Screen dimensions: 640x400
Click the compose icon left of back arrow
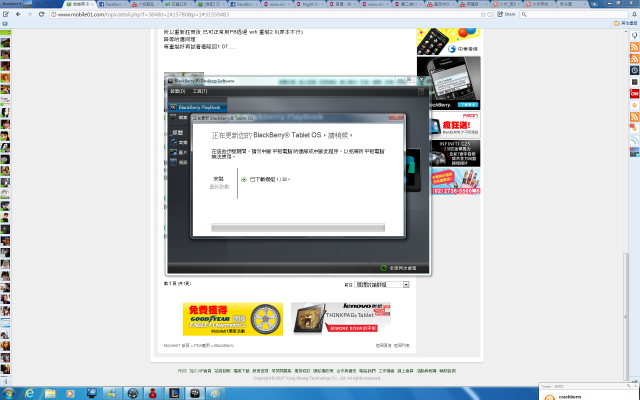6,14
